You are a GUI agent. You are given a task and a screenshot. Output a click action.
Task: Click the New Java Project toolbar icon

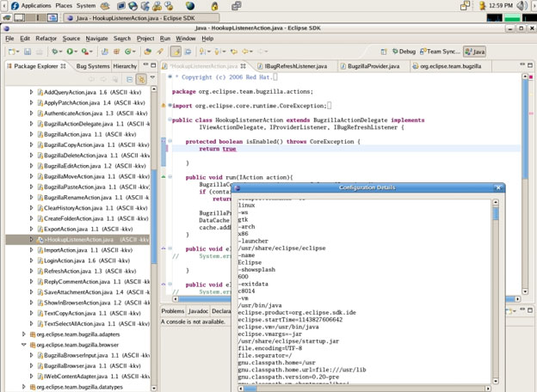pyautogui.click(x=105, y=52)
